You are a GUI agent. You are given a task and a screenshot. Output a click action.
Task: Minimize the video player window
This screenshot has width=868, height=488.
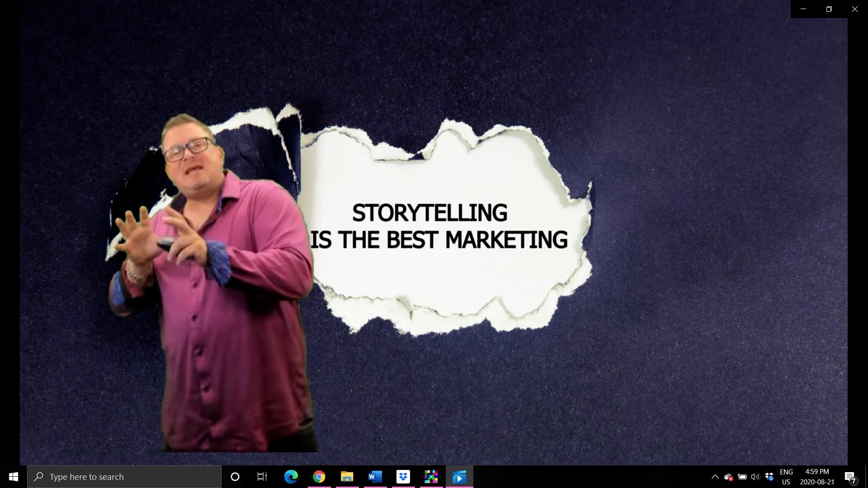coord(803,9)
